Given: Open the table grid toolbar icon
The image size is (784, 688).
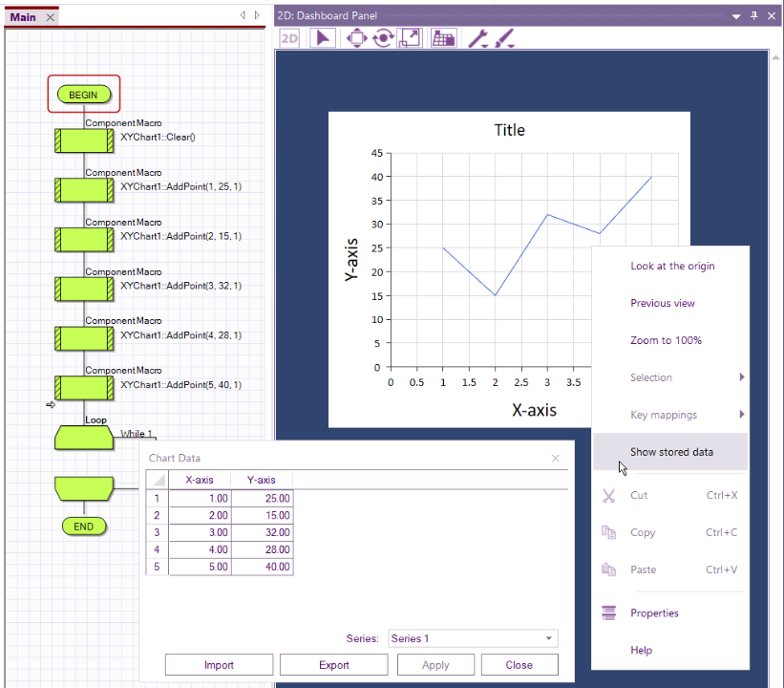Looking at the screenshot, I should tap(443, 38).
